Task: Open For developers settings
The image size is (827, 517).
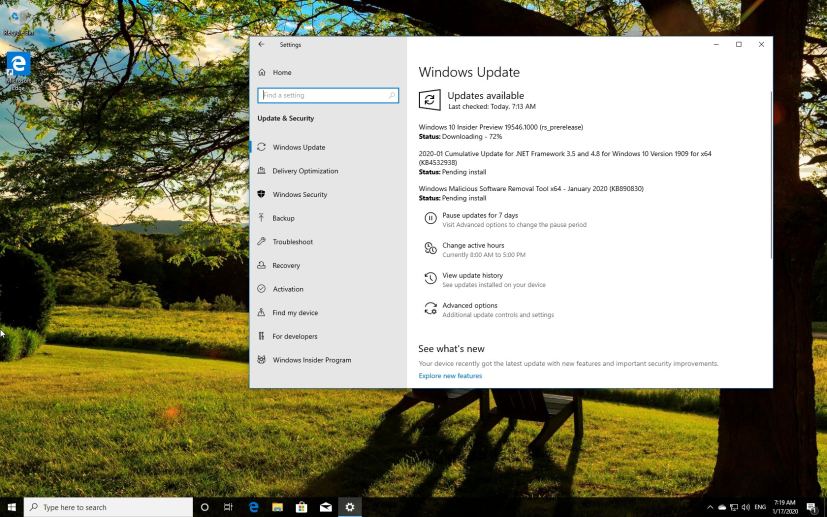Action: 295,337
